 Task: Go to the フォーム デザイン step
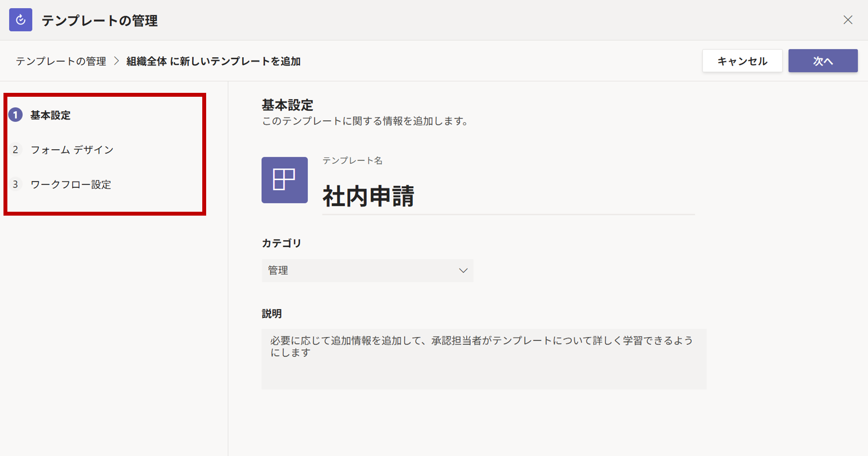pos(72,150)
